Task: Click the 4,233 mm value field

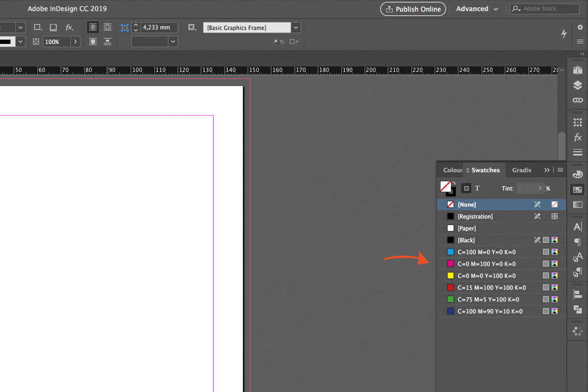Action: (159, 28)
